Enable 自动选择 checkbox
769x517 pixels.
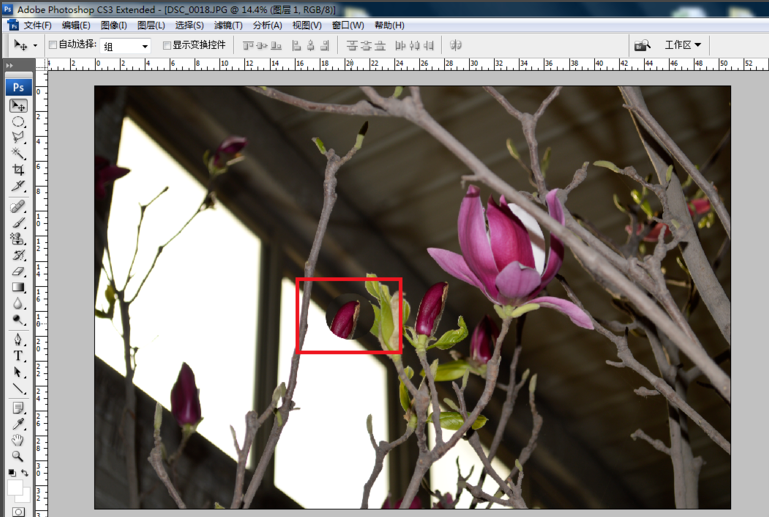tap(53, 45)
